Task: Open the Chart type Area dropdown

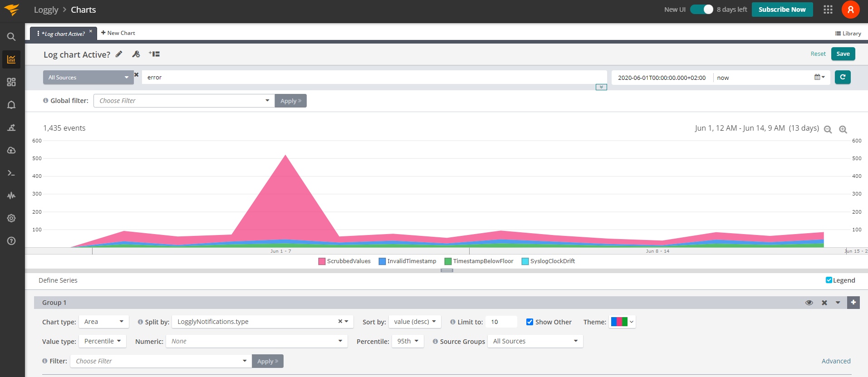Action: click(104, 322)
